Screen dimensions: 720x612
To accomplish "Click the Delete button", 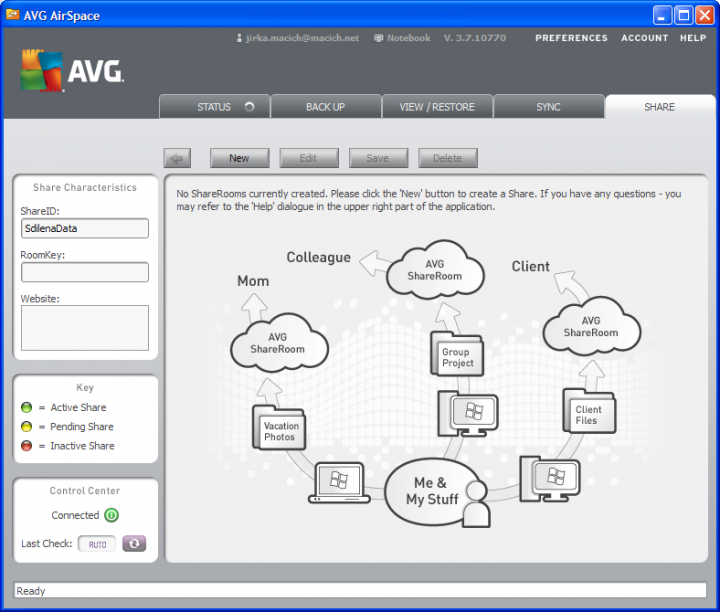I will point(448,158).
